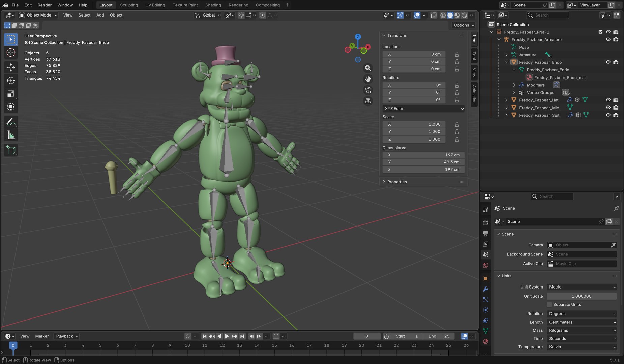Select the Annotate tool
The image size is (624, 364).
coord(11,122)
